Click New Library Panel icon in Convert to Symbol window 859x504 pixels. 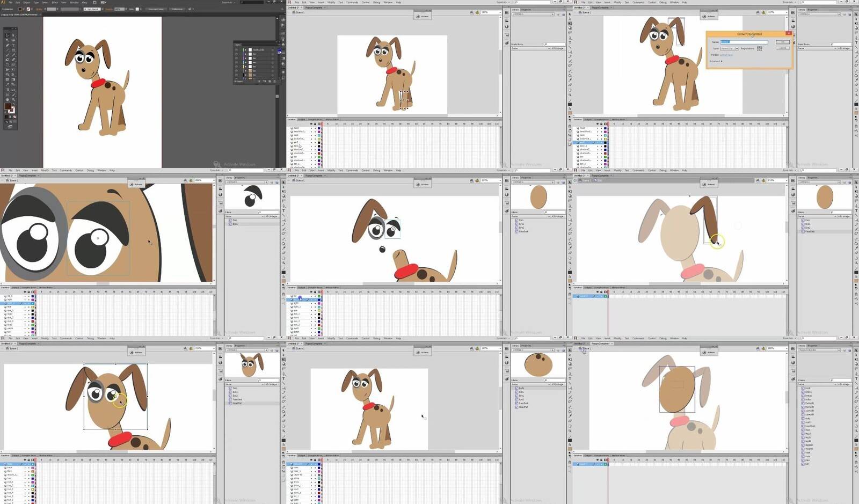850,14
